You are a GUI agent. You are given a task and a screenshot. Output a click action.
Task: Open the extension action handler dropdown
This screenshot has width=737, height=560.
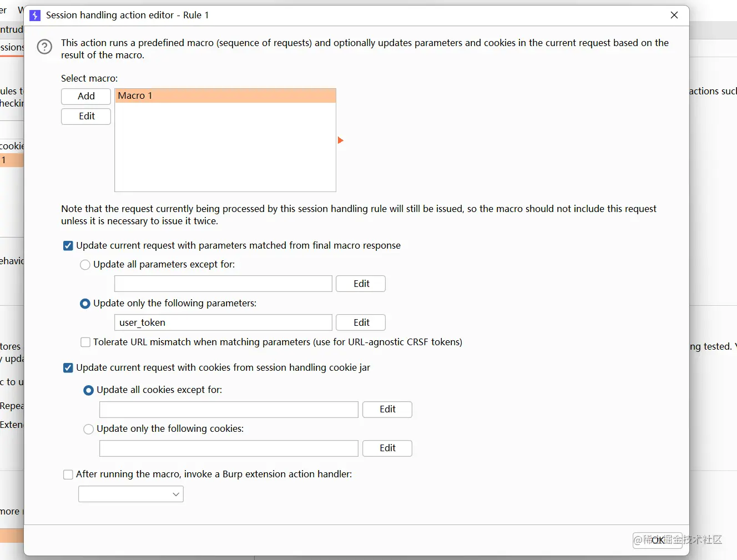pos(131,494)
